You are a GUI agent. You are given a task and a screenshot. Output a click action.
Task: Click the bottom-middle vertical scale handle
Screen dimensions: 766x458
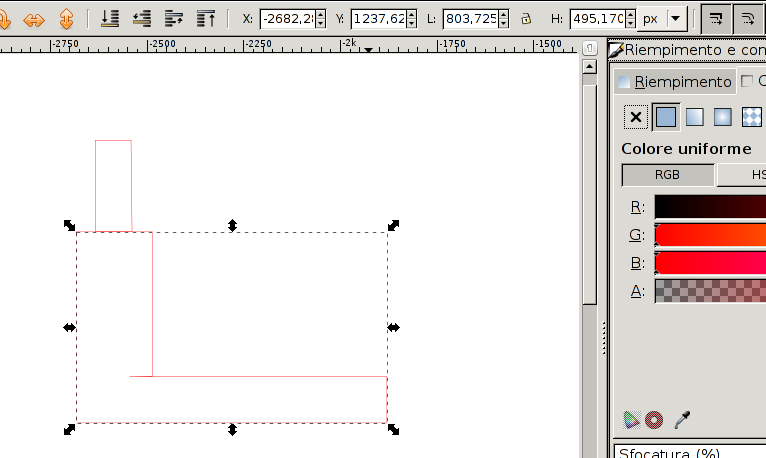point(233,430)
